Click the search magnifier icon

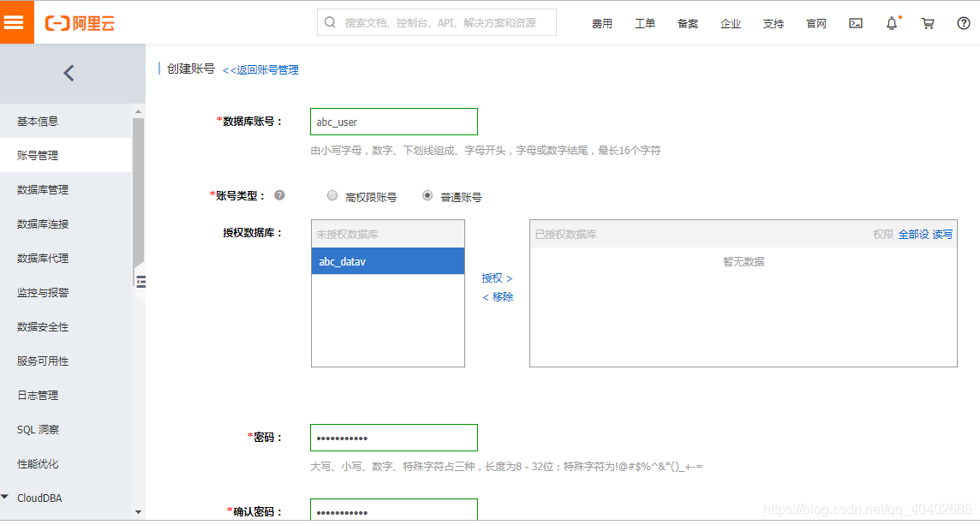(330, 22)
